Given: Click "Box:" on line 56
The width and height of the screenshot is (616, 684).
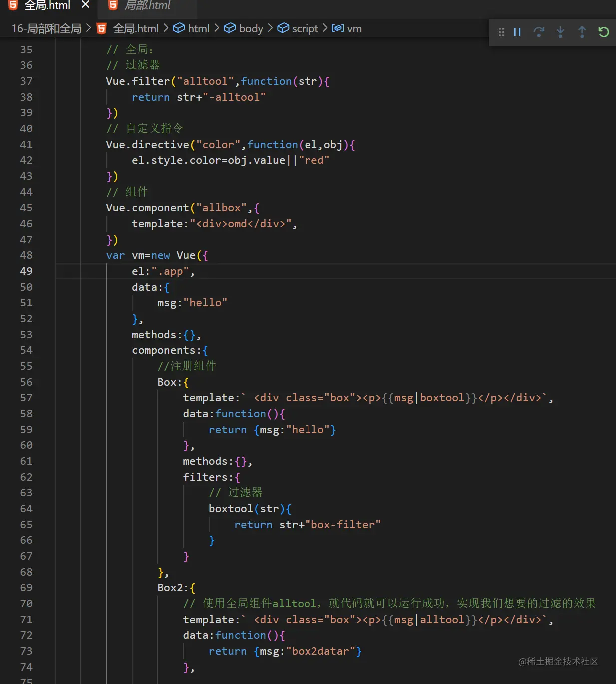Looking at the screenshot, I should (x=170, y=382).
